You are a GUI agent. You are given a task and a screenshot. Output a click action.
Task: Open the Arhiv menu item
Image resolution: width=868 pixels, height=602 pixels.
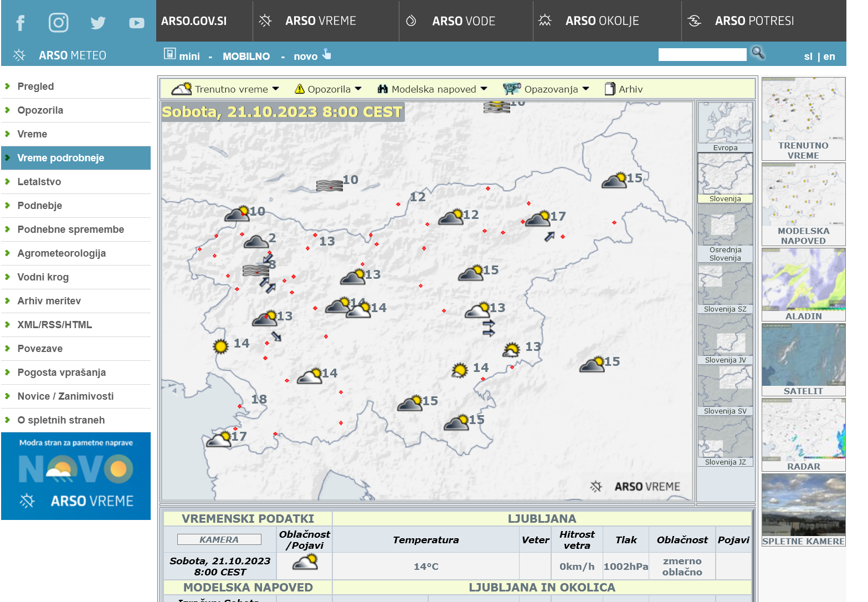coord(630,89)
